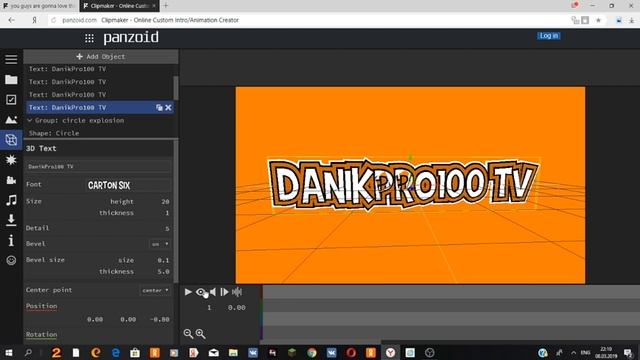Open the Center point dropdown
640x360 pixels.
[155, 290]
